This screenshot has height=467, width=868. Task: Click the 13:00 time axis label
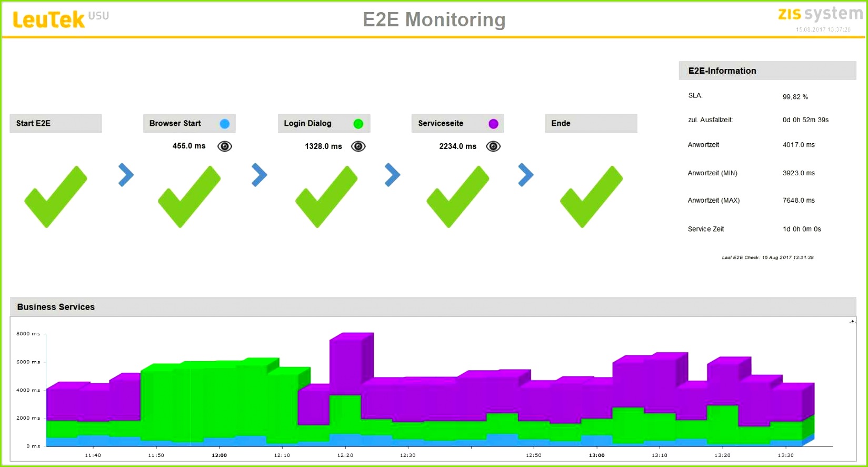pyautogui.click(x=597, y=455)
